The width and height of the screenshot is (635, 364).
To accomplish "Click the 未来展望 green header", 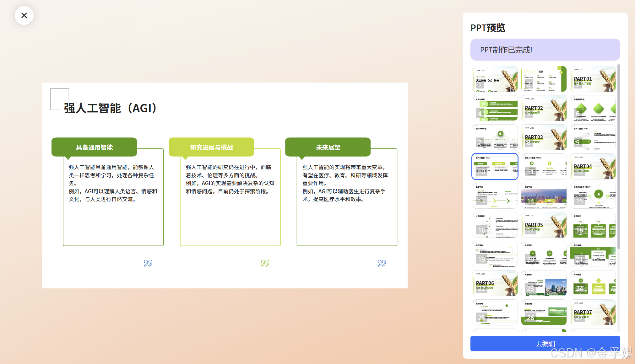I will 328,147.
